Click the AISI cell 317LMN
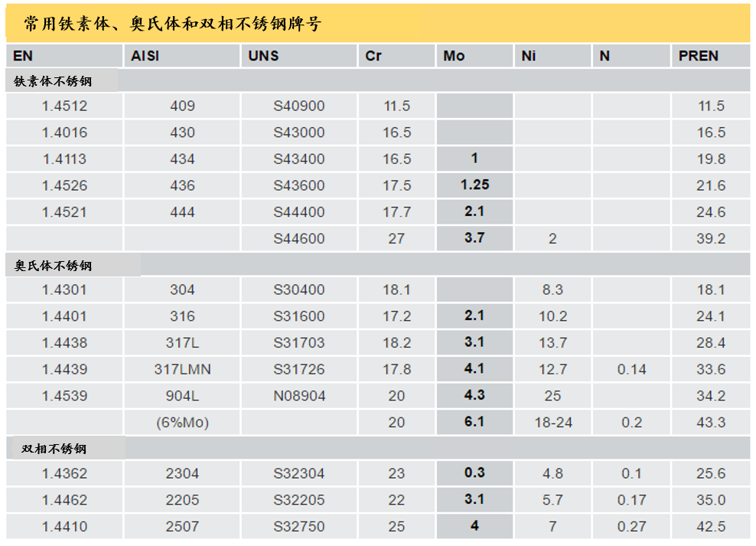Image resolution: width=756 pixels, height=546 pixels. tap(182, 369)
